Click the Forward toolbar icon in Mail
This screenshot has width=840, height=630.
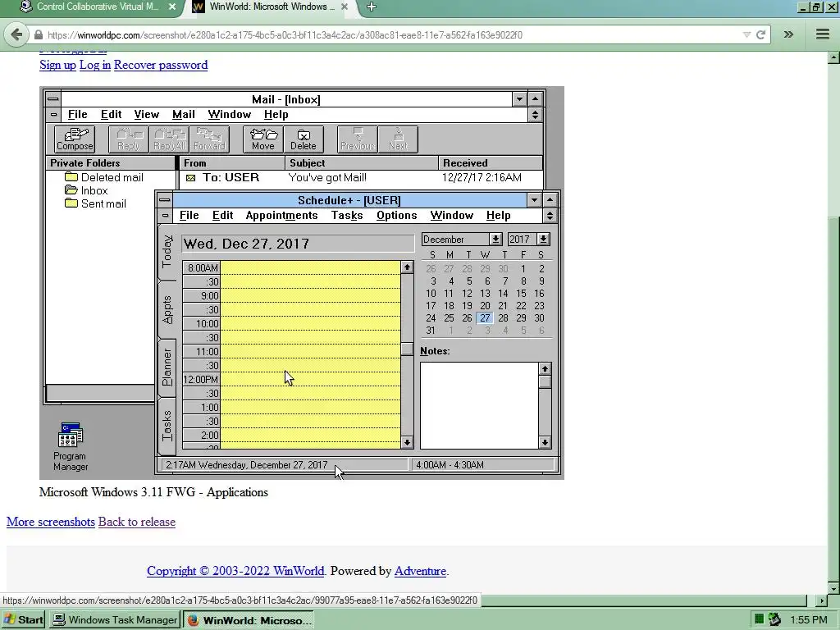tap(209, 139)
